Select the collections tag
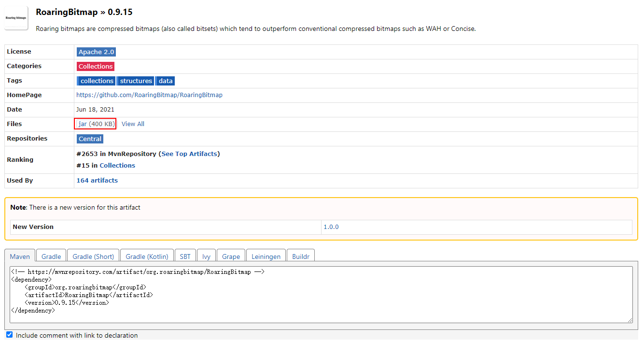 click(x=97, y=81)
